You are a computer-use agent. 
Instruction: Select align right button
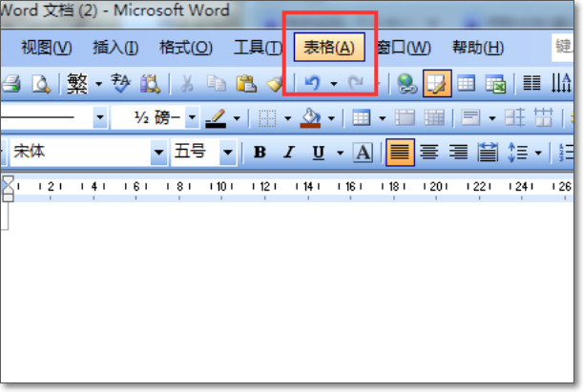tap(458, 152)
